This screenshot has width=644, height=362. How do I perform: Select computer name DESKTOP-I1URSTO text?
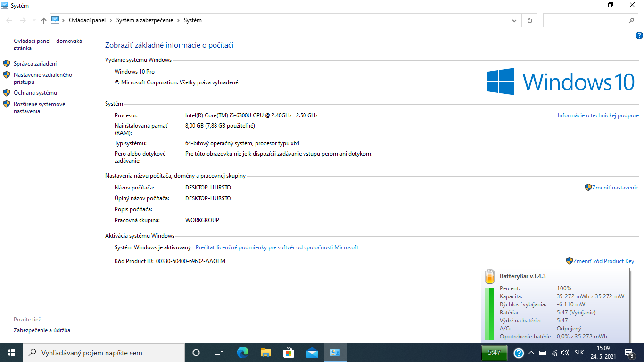[x=208, y=188]
